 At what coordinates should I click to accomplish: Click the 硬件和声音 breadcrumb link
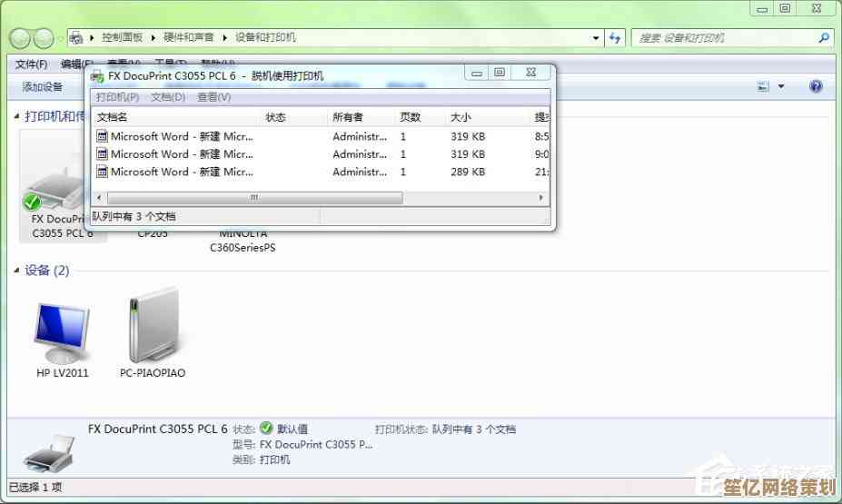click(x=189, y=38)
